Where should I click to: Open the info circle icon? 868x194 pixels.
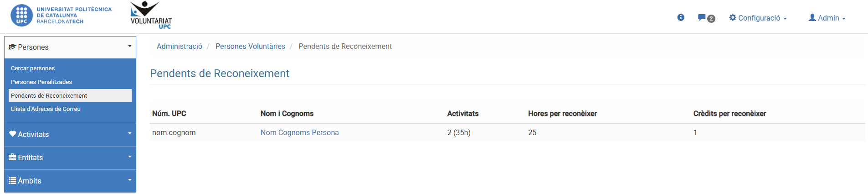[x=681, y=17]
